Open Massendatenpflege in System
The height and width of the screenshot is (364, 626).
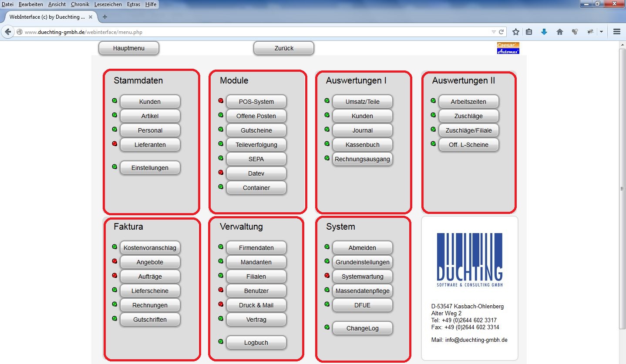[363, 291]
